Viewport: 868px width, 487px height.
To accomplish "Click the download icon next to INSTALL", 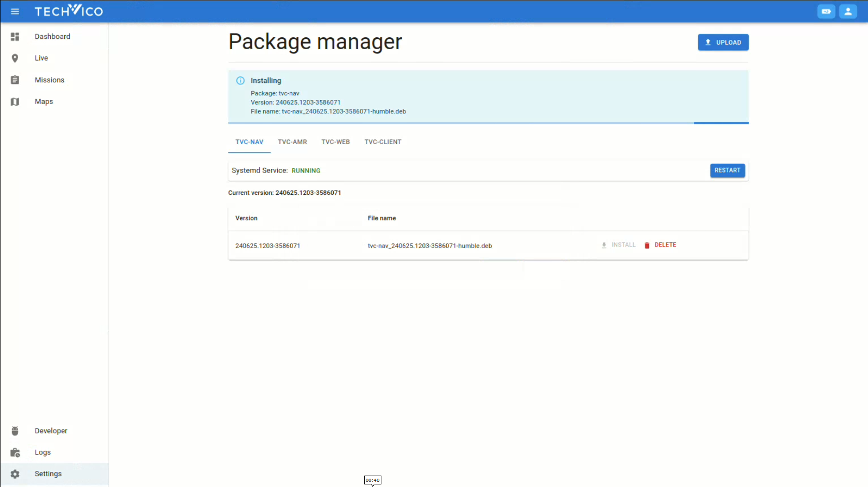I will coord(604,245).
